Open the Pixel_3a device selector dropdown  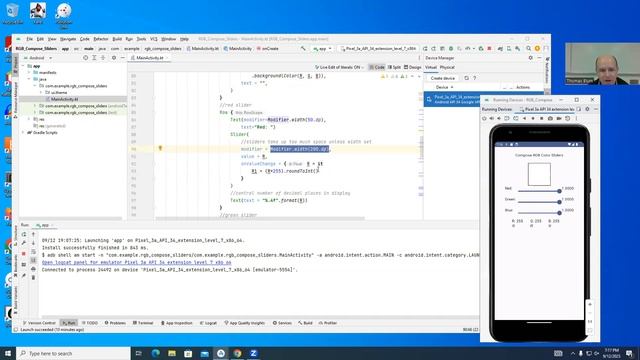coord(379,49)
